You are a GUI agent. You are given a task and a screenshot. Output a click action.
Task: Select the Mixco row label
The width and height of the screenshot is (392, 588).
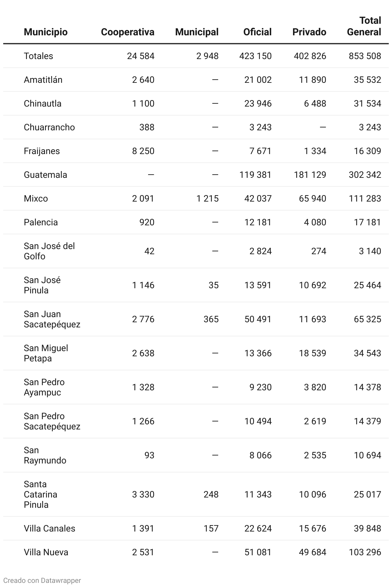[x=36, y=199]
